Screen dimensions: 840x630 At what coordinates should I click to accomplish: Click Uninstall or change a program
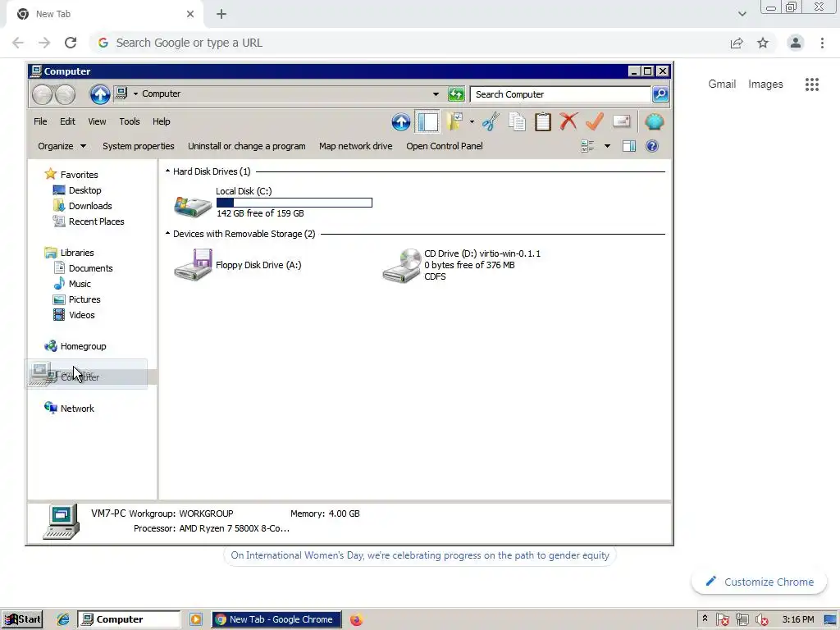(x=246, y=146)
